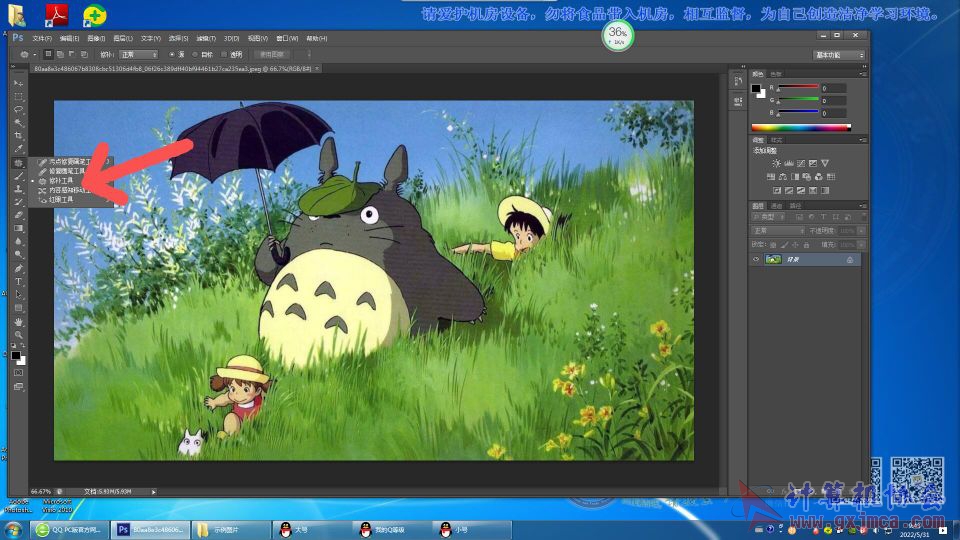Add Curves adjustment layer
The width and height of the screenshot is (960, 540).
pos(801,163)
